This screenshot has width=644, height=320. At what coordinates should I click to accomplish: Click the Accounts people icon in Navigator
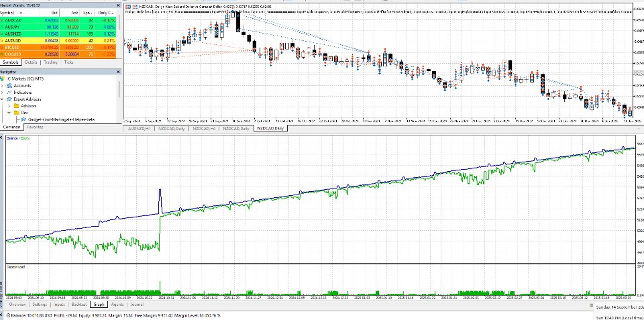click(x=9, y=85)
